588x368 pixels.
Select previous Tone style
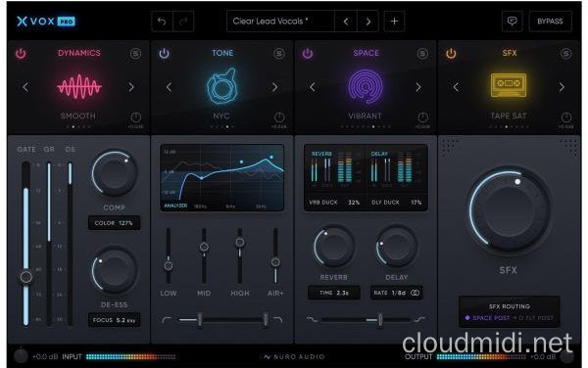(x=170, y=87)
